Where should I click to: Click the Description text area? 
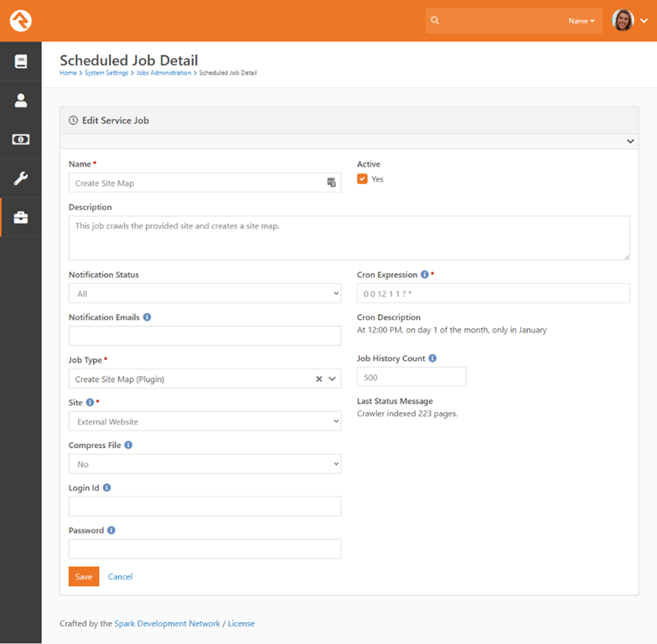point(349,238)
